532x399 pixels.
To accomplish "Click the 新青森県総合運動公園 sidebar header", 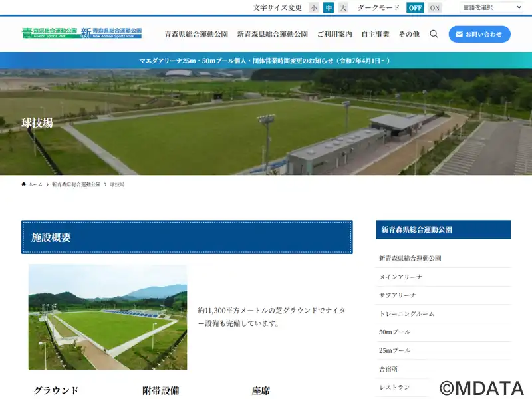I will pyautogui.click(x=443, y=229).
